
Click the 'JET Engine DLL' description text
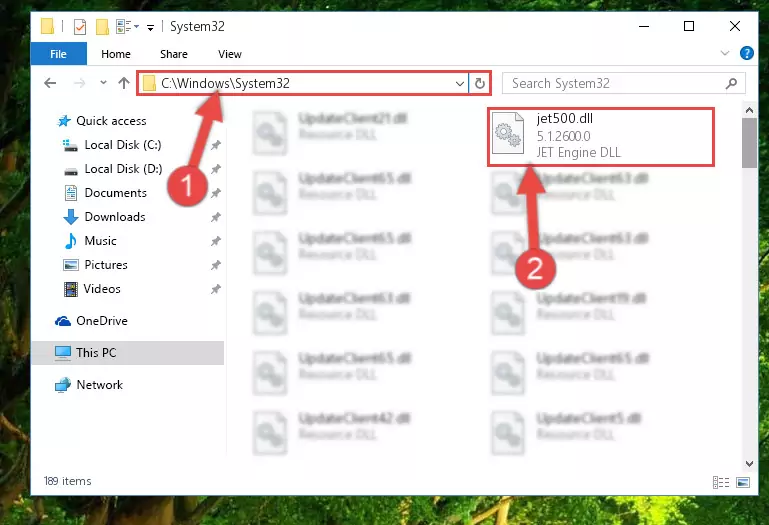pos(579,153)
